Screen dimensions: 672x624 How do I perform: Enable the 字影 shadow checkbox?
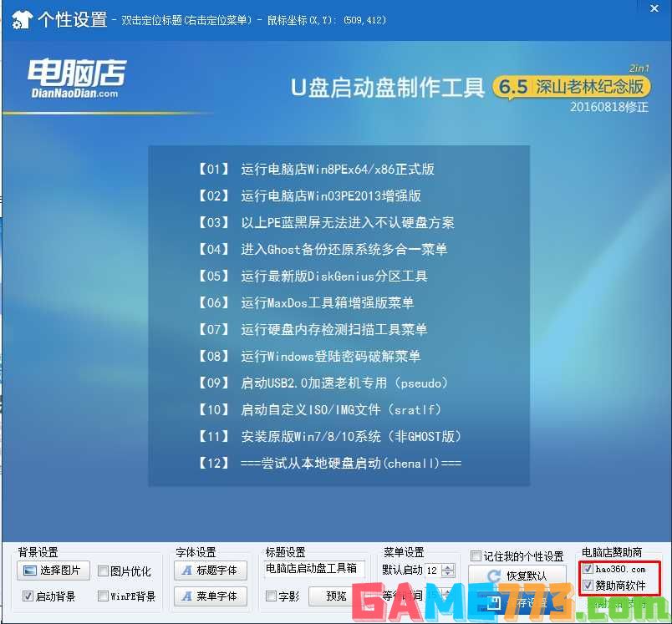271,596
